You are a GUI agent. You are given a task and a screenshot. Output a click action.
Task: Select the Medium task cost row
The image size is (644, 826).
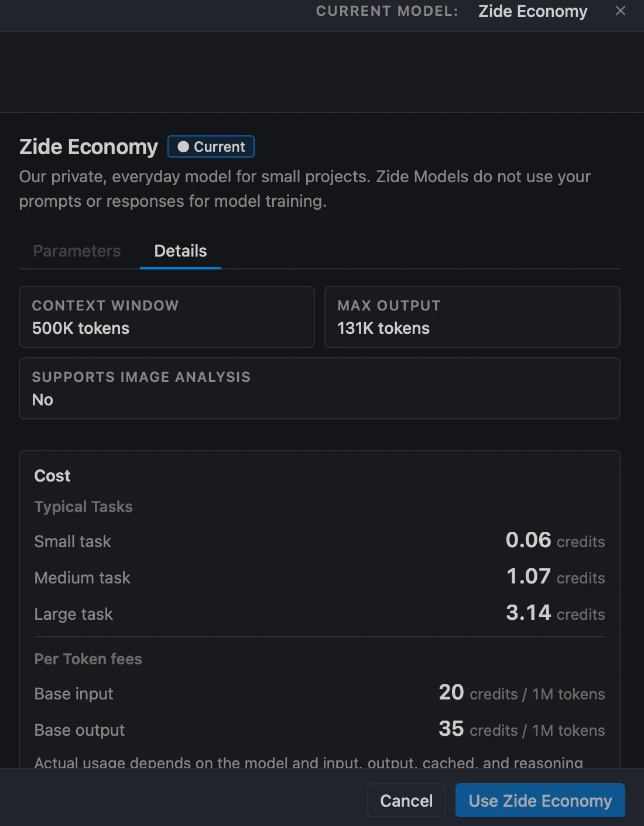320,577
